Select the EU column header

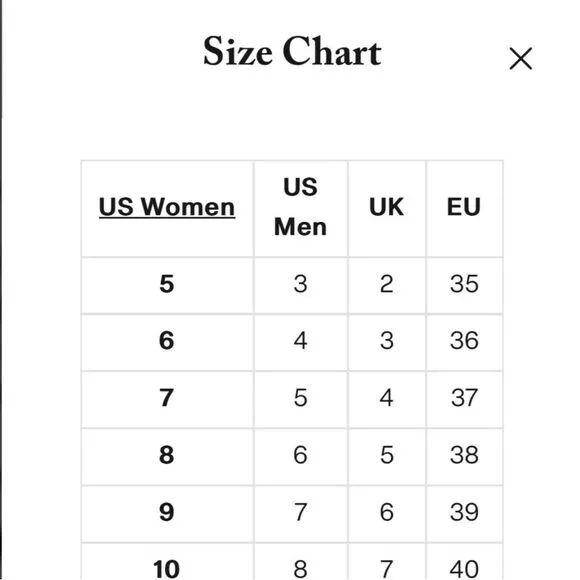pos(464,207)
